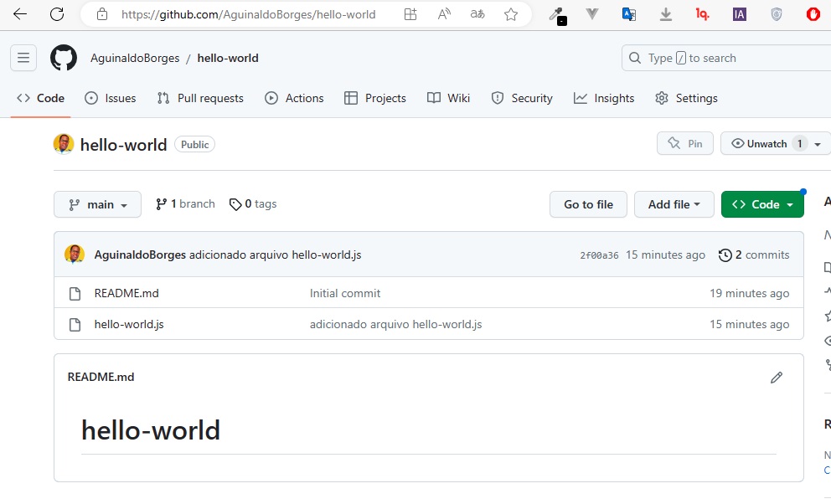Click the file icon beside README.md

click(x=75, y=293)
